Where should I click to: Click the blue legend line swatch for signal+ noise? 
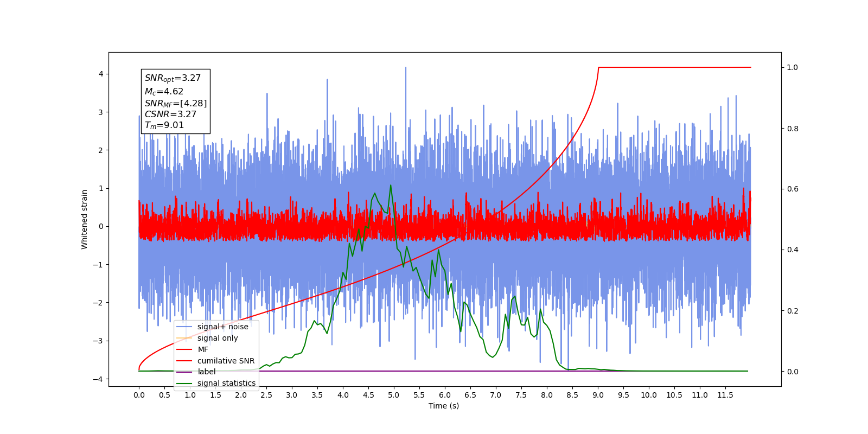tap(184, 327)
